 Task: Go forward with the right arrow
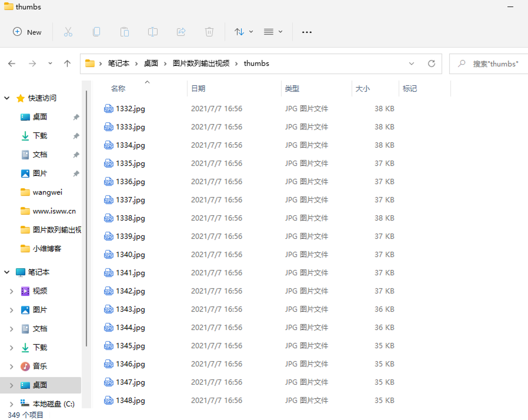click(x=32, y=64)
